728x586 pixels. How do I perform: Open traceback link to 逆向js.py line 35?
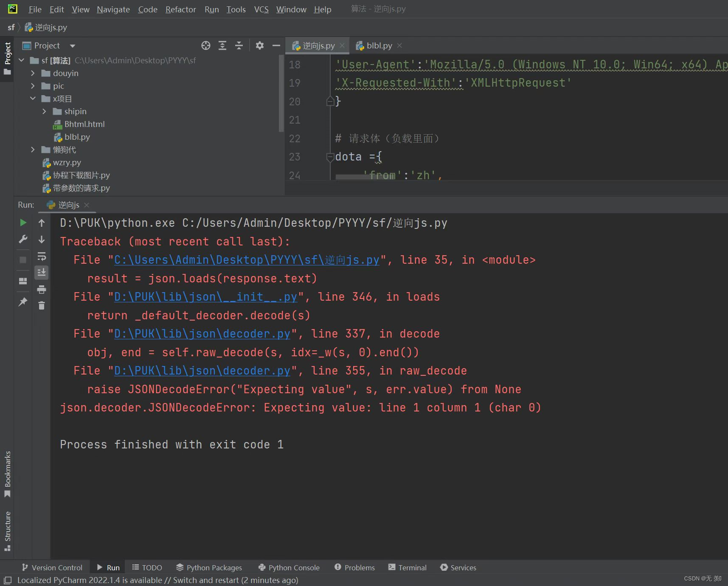click(247, 260)
